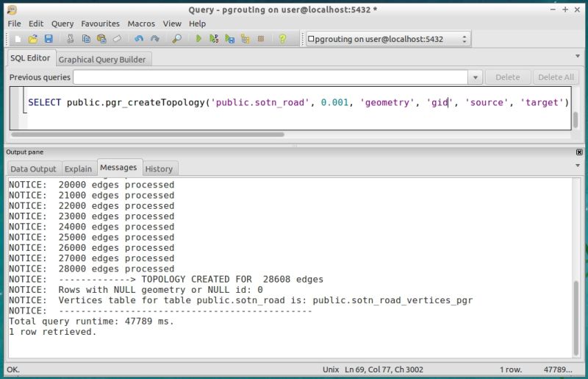
Task: Expand editor tab list arrow
Action: [x=578, y=57]
